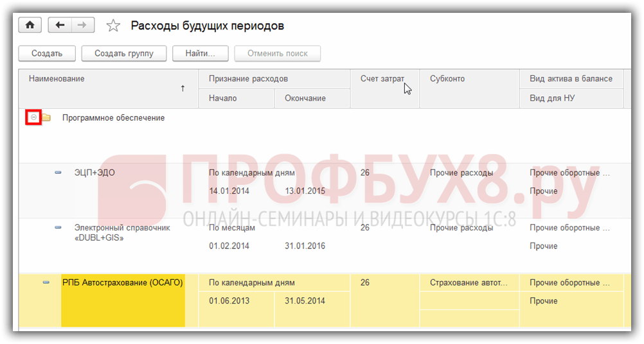Go forward with the right arrow

(82, 25)
